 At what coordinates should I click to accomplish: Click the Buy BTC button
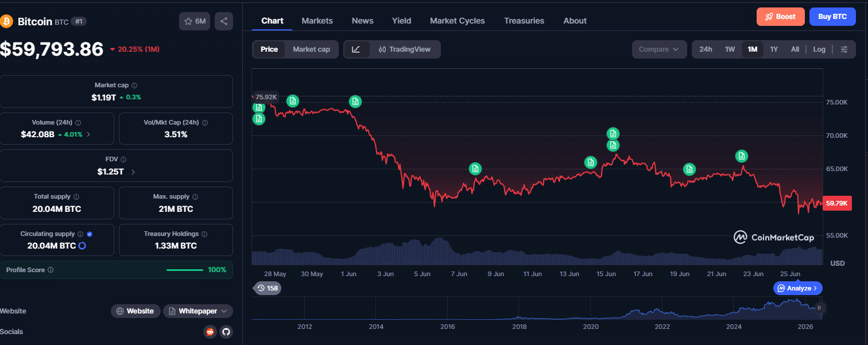(832, 17)
